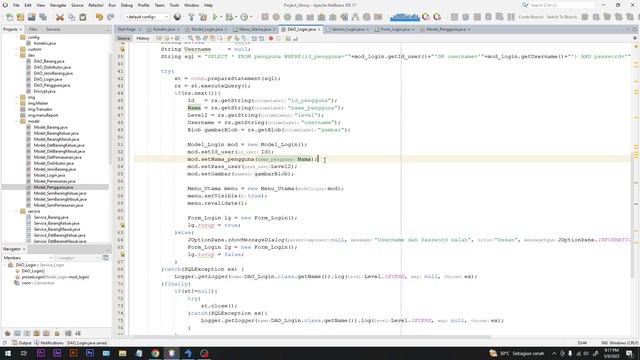Open the Files panel tab
This screenshot has width=640, height=360.
tap(33, 29)
